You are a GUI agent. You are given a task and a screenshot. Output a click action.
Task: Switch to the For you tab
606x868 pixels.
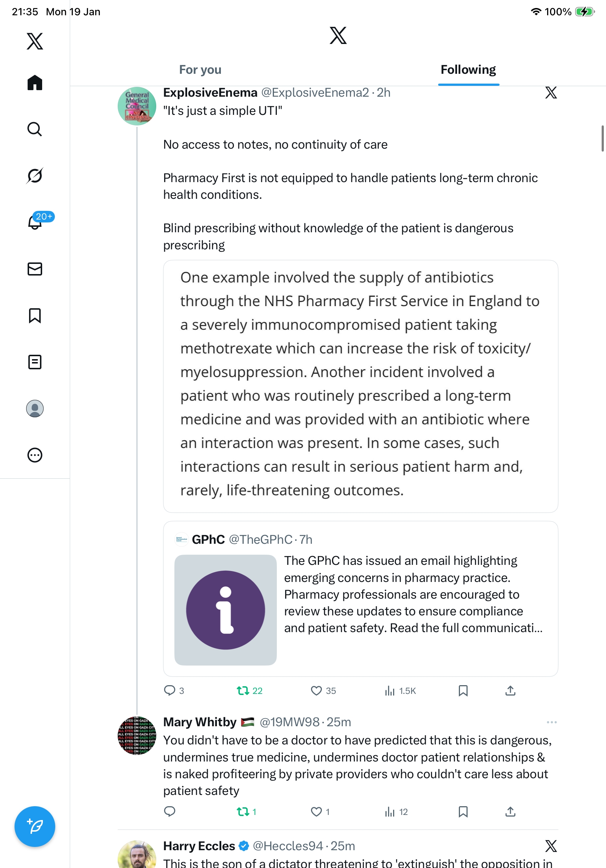click(x=200, y=70)
